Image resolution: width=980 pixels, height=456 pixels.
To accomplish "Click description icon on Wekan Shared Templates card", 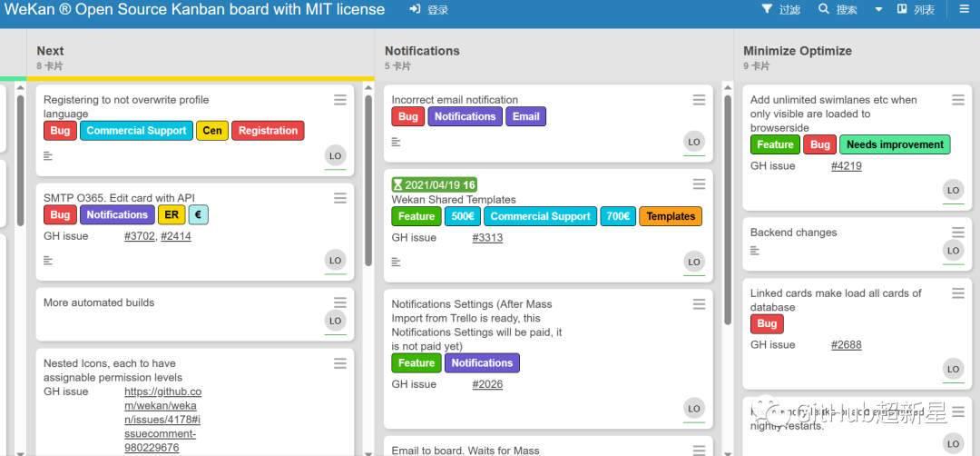I will coord(396,262).
